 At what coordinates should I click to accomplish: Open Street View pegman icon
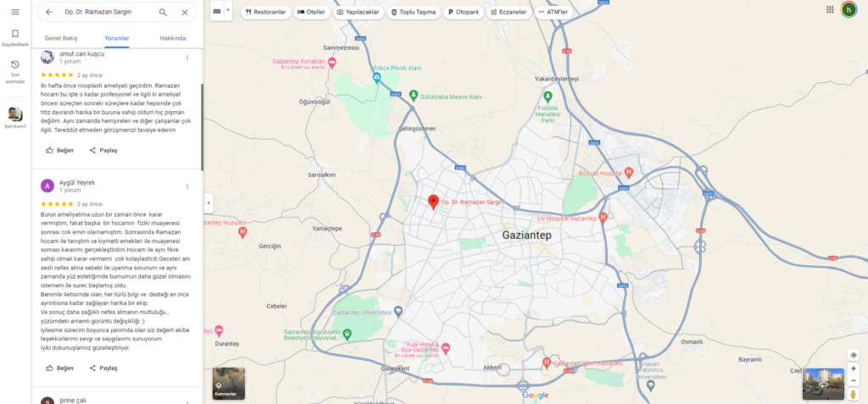pyautogui.click(x=853, y=394)
